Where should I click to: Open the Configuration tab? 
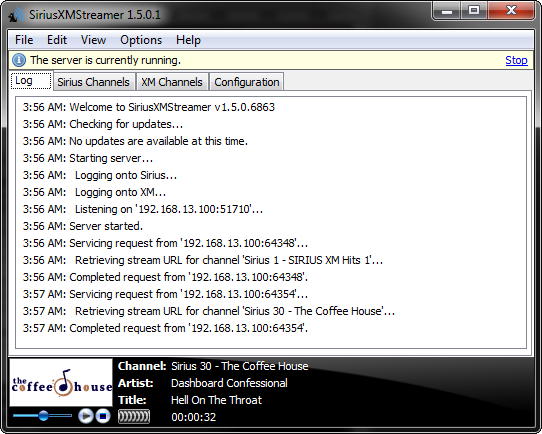pyautogui.click(x=247, y=82)
